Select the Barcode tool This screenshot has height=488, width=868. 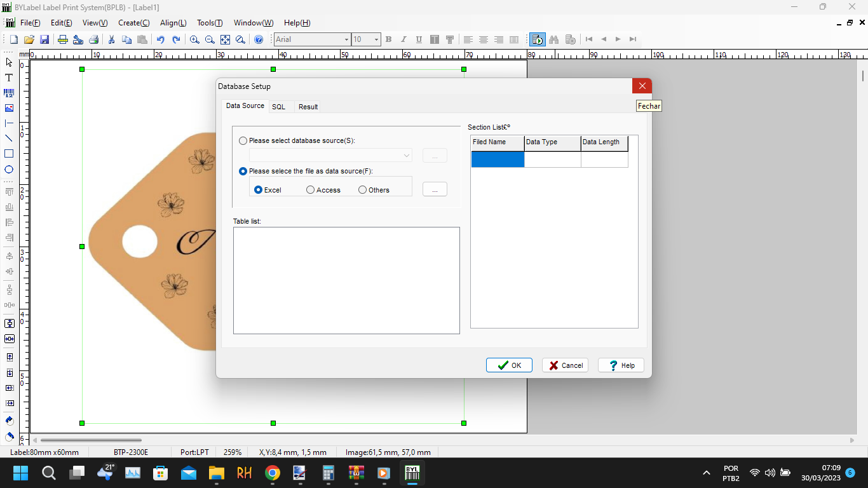9,93
